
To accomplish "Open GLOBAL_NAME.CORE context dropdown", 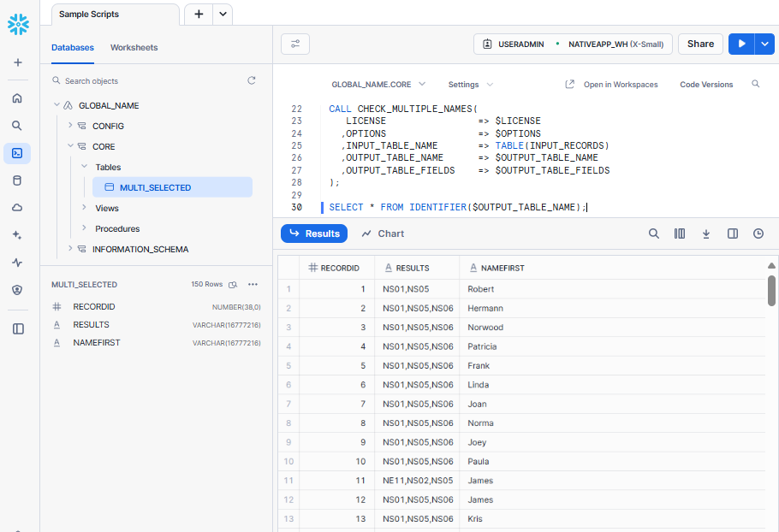I will tap(378, 85).
